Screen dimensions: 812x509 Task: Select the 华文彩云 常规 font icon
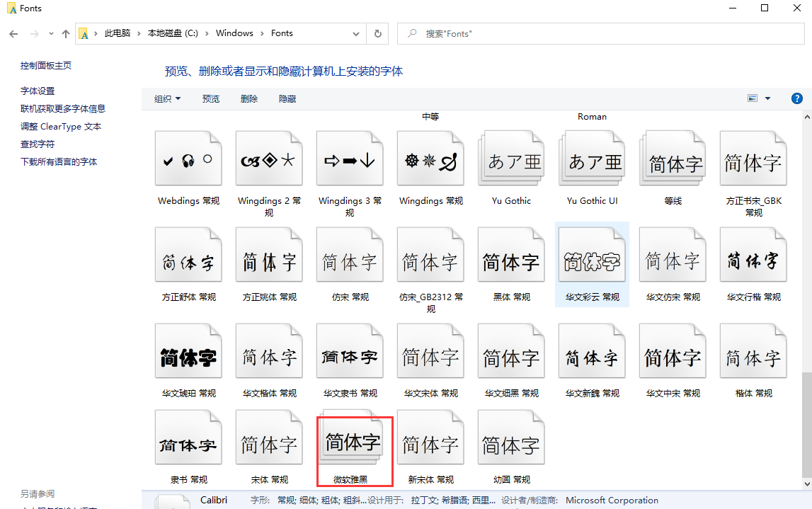pyautogui.click(x=593, y=255)
